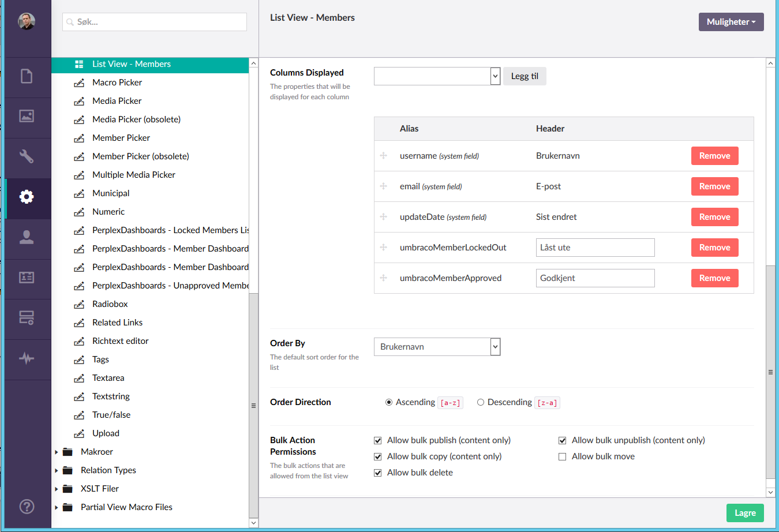Open the Media section image icon
This screenshot has height=532, width=779.
pos(27,116)
